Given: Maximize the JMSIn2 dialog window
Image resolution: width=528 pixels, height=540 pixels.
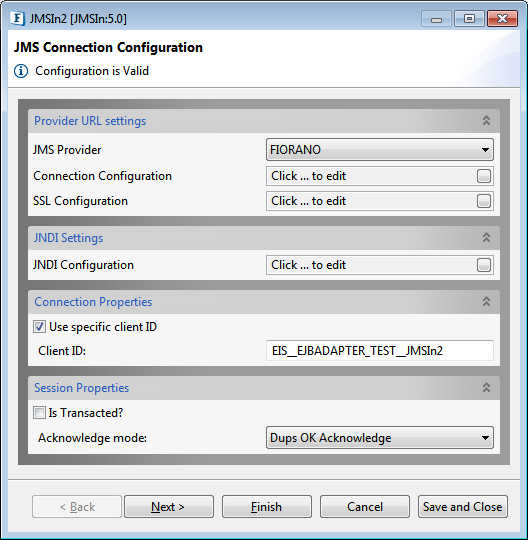Looking at the screenshot, I should pyautogui.click(x=469, y=19).
